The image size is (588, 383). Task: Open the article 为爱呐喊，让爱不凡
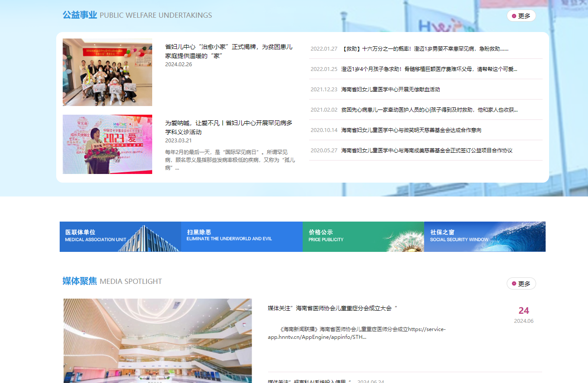(229, 127)
